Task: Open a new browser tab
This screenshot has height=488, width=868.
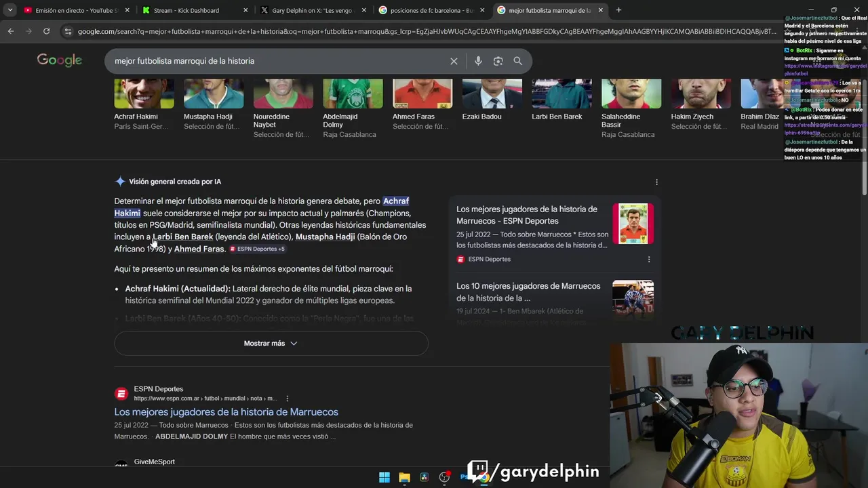Action: click(618, 10)
